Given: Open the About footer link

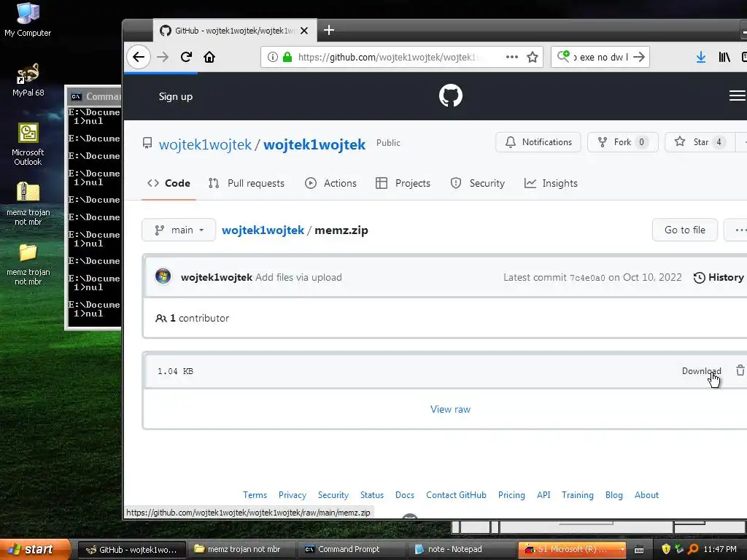Looking at the screenshot, I should 646,495.
